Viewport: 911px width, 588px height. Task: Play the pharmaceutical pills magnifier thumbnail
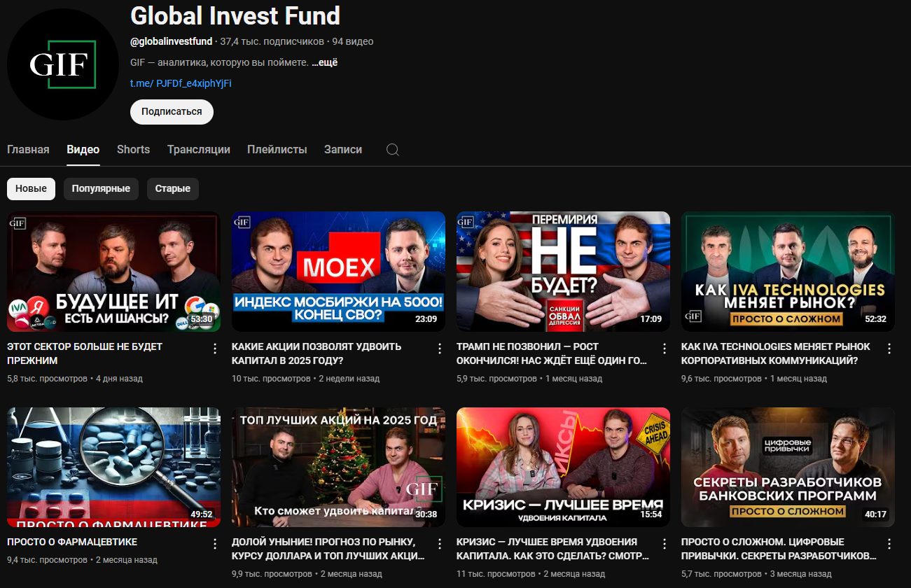pos(113,467)
